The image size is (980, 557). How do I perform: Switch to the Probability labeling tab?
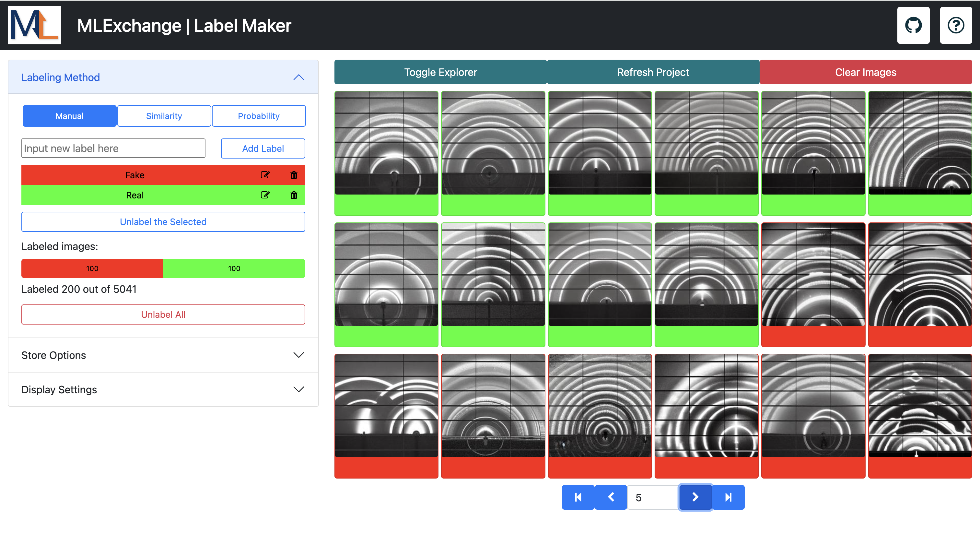click(x=259, y=116)
